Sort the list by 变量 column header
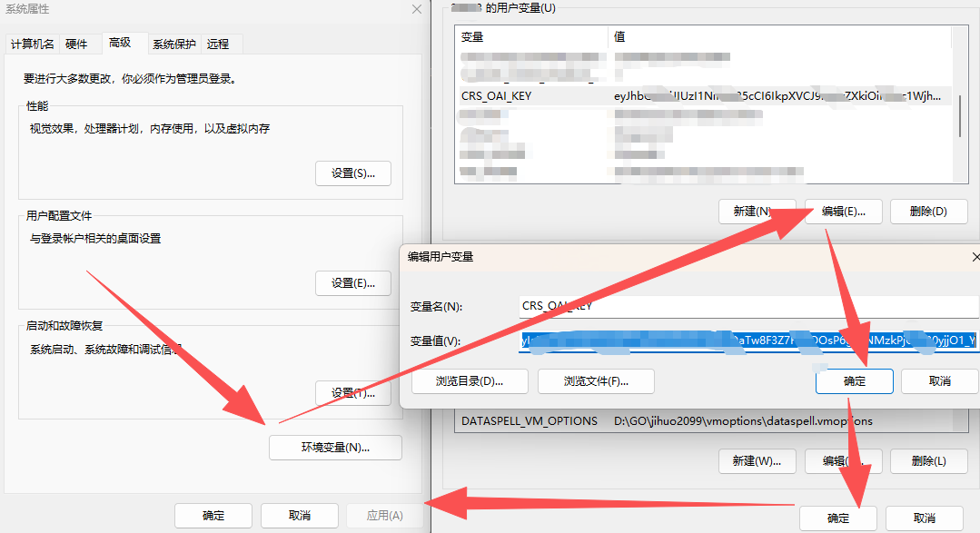 [x=530, y=37]
